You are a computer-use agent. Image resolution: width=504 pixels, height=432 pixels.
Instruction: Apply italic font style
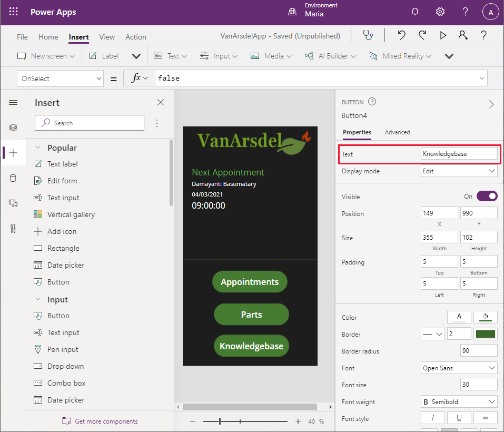point(433,418)
